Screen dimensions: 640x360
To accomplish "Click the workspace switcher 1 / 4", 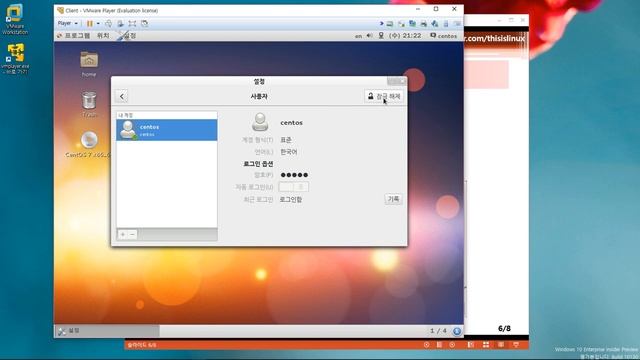I will [438, 331].
